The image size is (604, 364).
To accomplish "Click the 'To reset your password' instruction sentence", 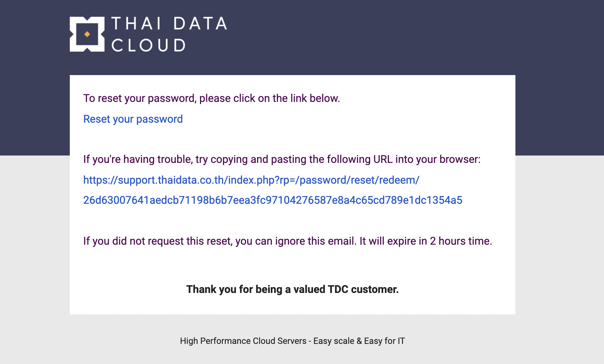I will (x=212, y=98).
